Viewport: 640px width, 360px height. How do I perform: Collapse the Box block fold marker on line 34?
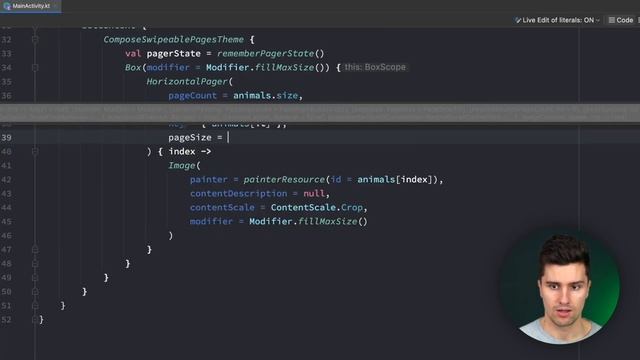(x=35, y=67)
